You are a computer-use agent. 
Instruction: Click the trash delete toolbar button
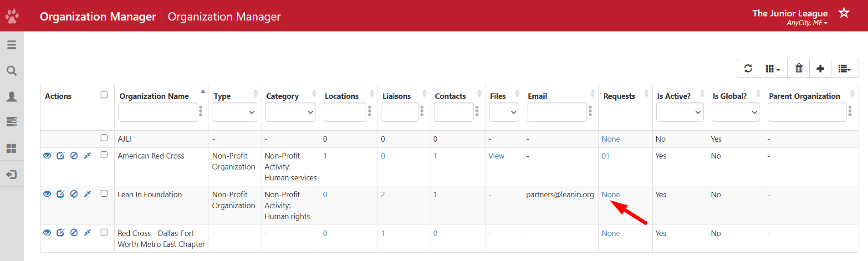799,68
